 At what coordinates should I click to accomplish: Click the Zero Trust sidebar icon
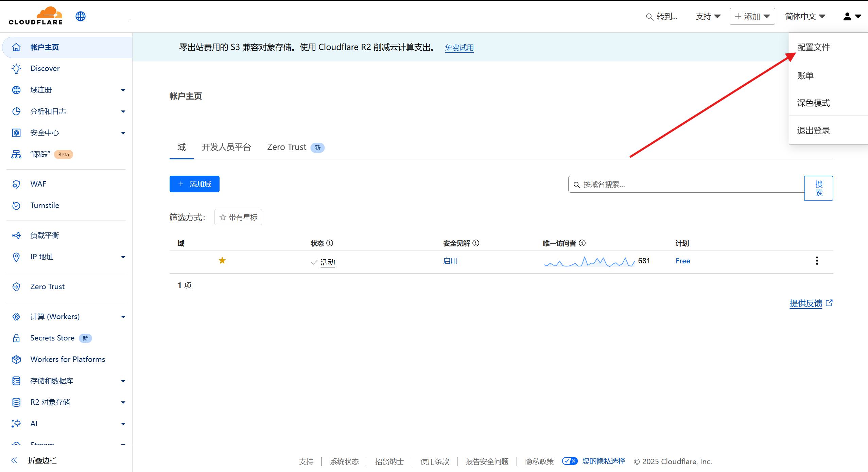click(x=16, y=287)
